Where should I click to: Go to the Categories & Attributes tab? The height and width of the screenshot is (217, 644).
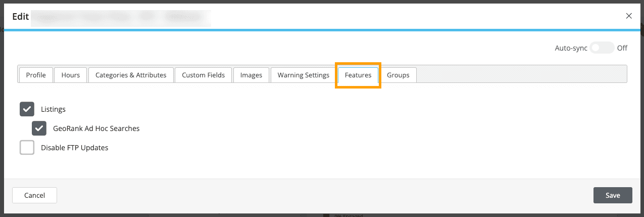131,75
